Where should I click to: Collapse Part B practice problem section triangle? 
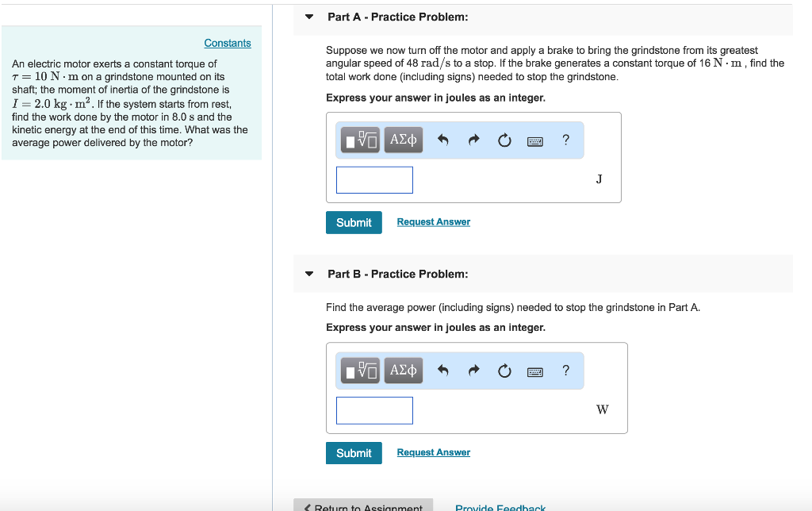309,274
